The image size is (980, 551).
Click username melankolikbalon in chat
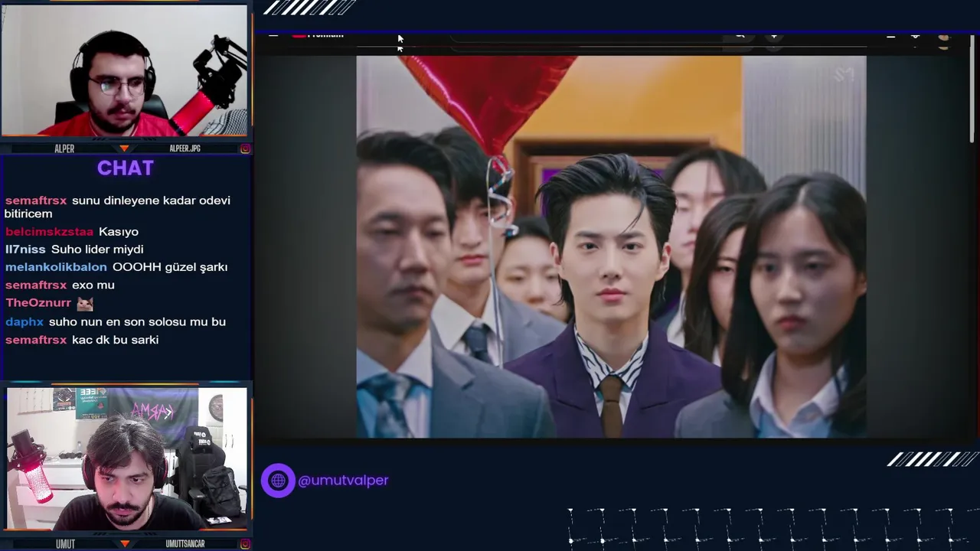pyautogui.click(x=56, y=267)
